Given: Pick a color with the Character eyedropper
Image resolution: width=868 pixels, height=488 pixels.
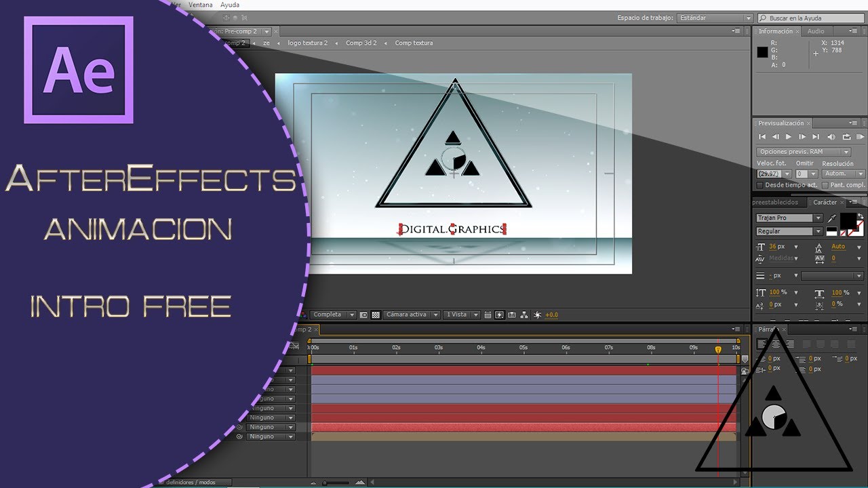Looking at the screenshot, I should pyautogui.click(x=832, y=218).
